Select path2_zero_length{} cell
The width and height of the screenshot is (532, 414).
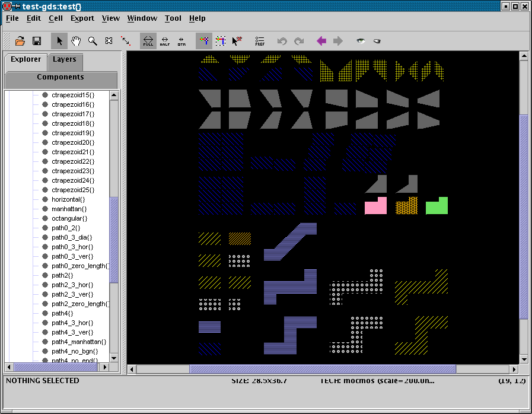pyautogui.click(x=80, y=304)
